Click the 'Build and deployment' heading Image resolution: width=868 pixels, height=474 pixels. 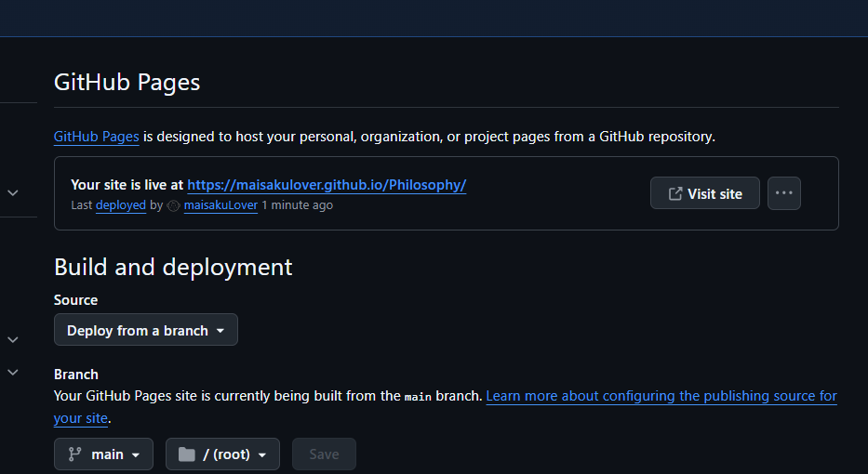(x=173, y=267)
